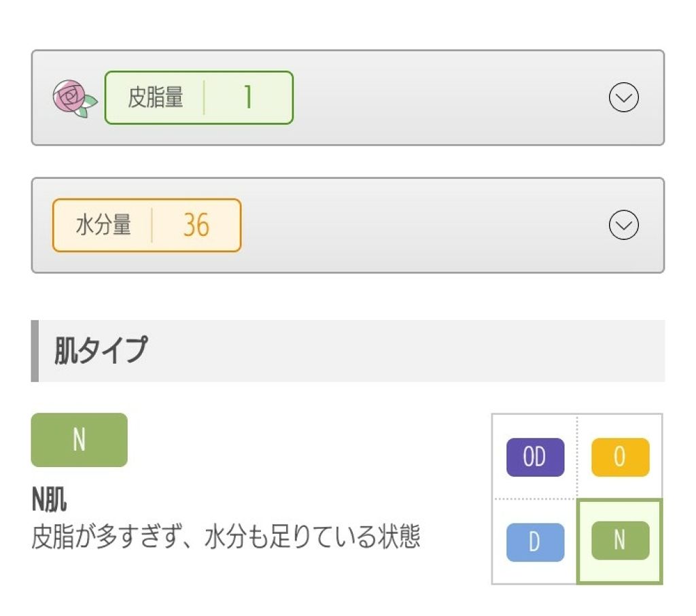Image resolution: width=696 pixels, height=616 pixels.
Task: Select the purple OD skin type swatch
Action: click(x=535, y=457)
